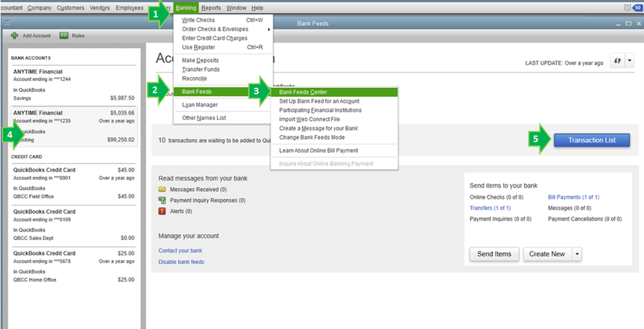Screen dimensions: 644x329
Task: Expand the dropdown arrow beside refresh icon
Action: point(630,61)
